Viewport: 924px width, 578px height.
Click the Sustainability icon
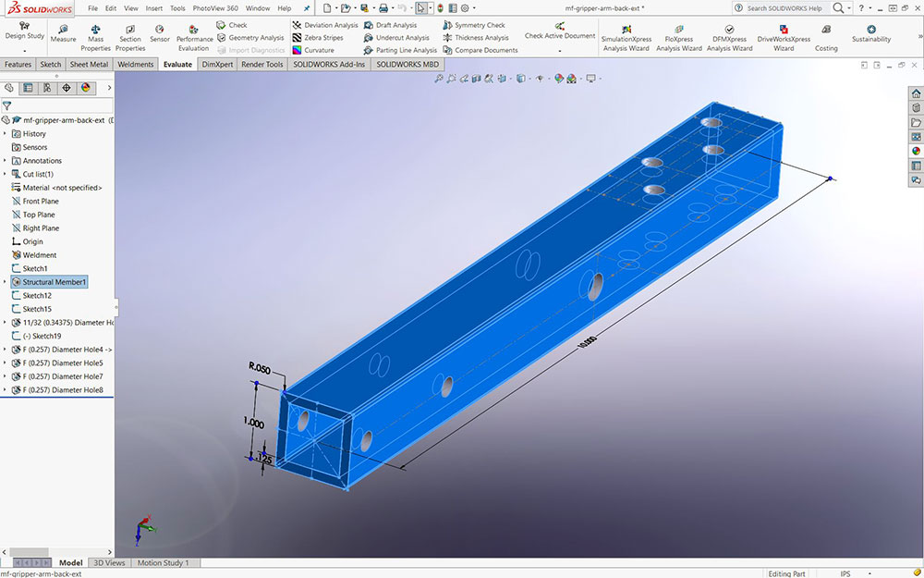(871, 33)
